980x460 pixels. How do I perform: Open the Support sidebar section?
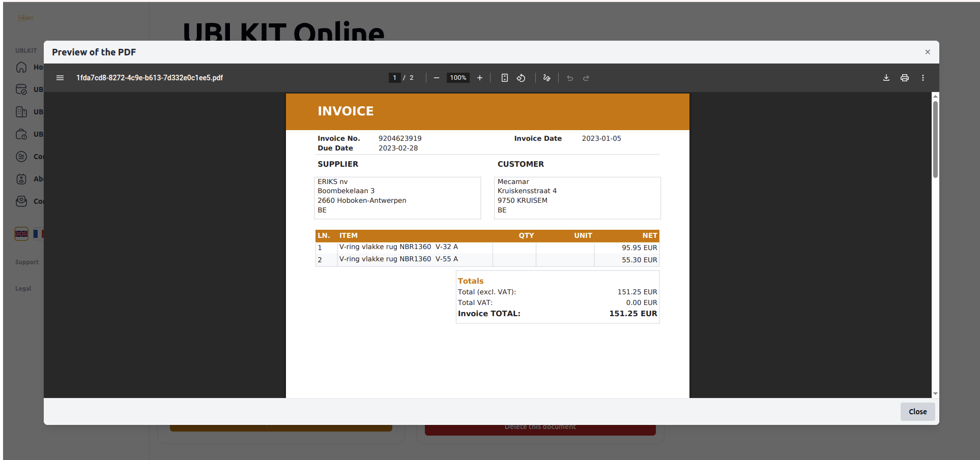pyautogui.click(x=27, y=262)
